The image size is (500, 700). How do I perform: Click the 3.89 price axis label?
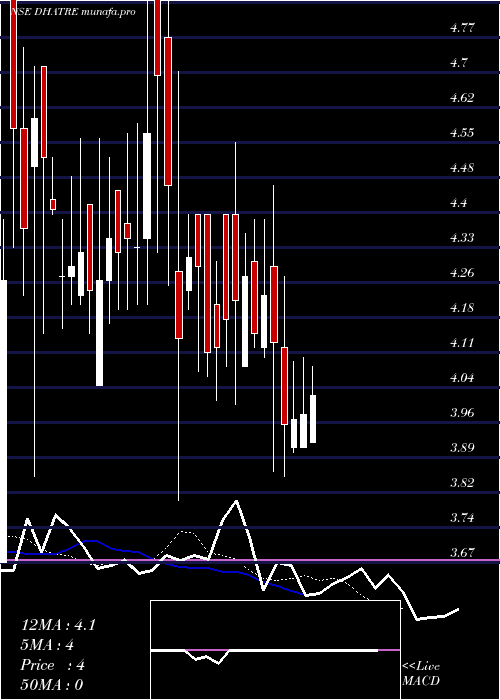click(x=462, y=448)
